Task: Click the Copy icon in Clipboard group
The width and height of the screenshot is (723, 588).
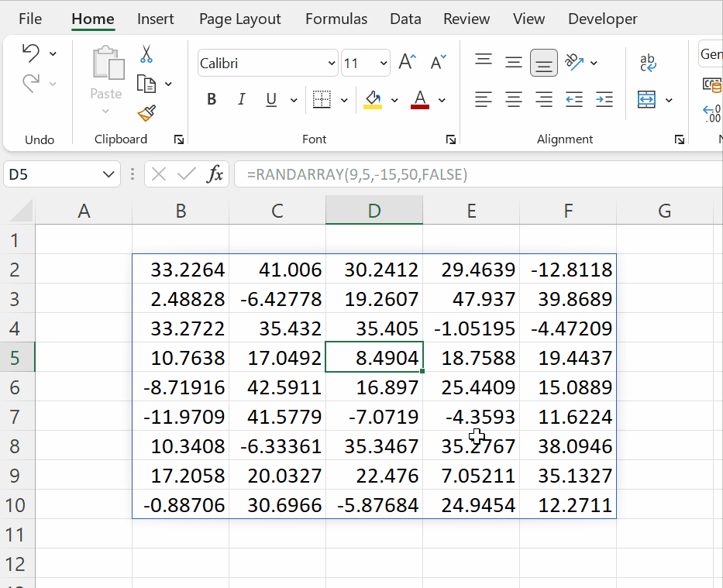Action: (x=146, y=84)
